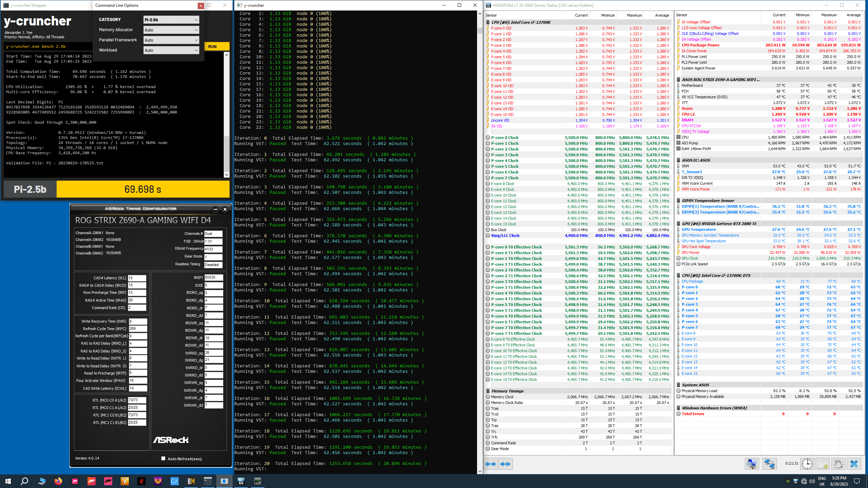Screen dimensions: 868x488
Task: Click HWiNFO collapse columns arrows button
Action: [x=505, y=464]
